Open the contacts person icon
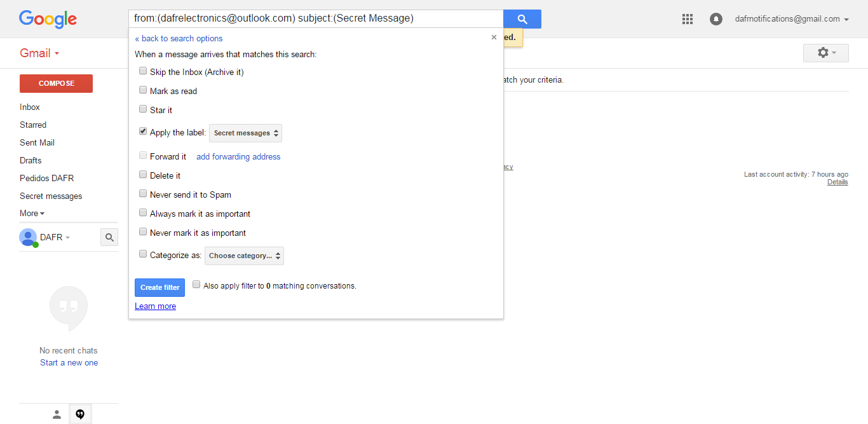This screenshot has height=424, width=868. (x=57, y=414)
